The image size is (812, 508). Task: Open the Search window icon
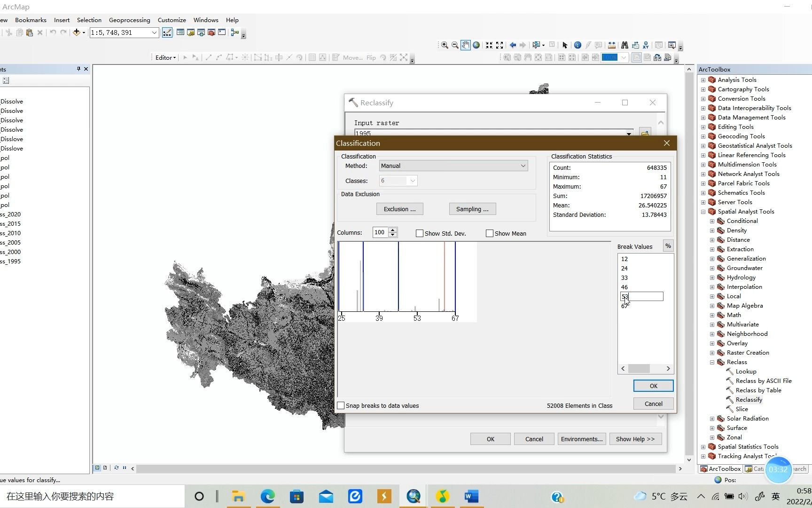coord(201,32)
